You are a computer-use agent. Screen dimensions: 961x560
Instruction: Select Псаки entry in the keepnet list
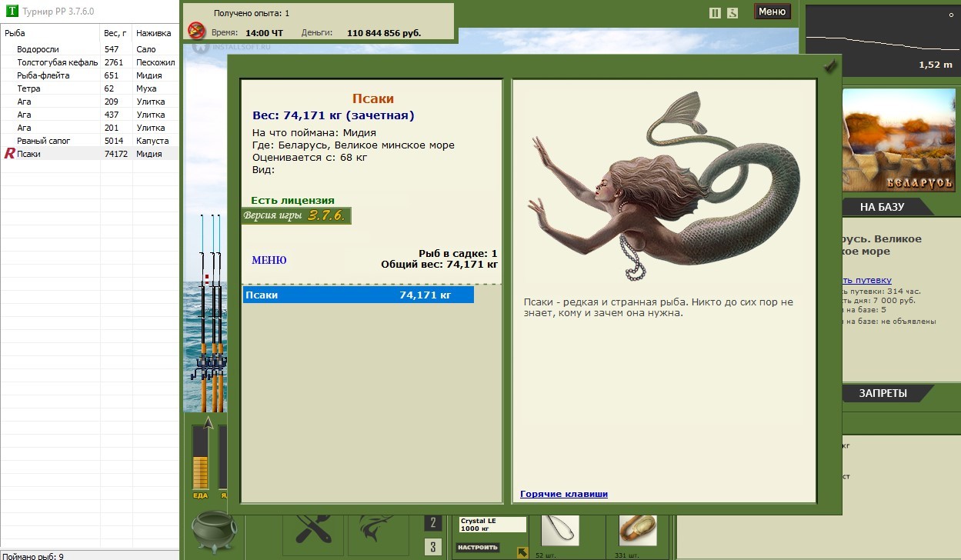[358, 295]
